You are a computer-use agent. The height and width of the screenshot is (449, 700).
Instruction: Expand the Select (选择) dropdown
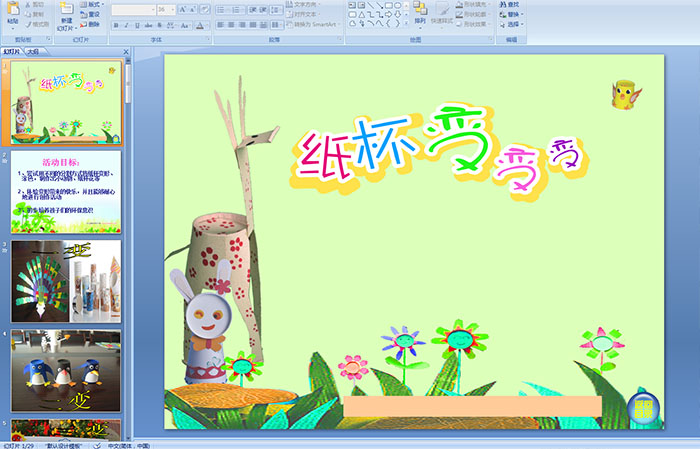point(522,24)
